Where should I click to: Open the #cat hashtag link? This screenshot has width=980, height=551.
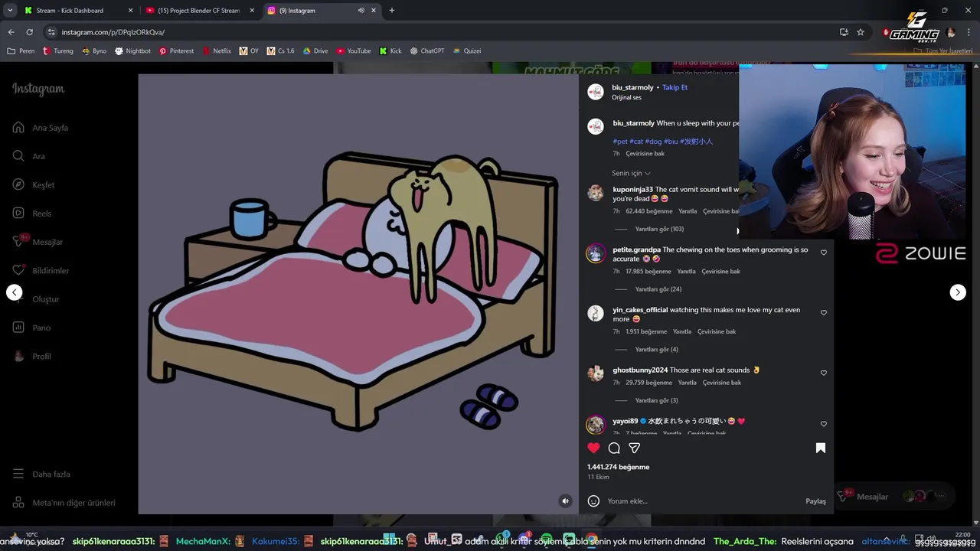click(636, 142)
